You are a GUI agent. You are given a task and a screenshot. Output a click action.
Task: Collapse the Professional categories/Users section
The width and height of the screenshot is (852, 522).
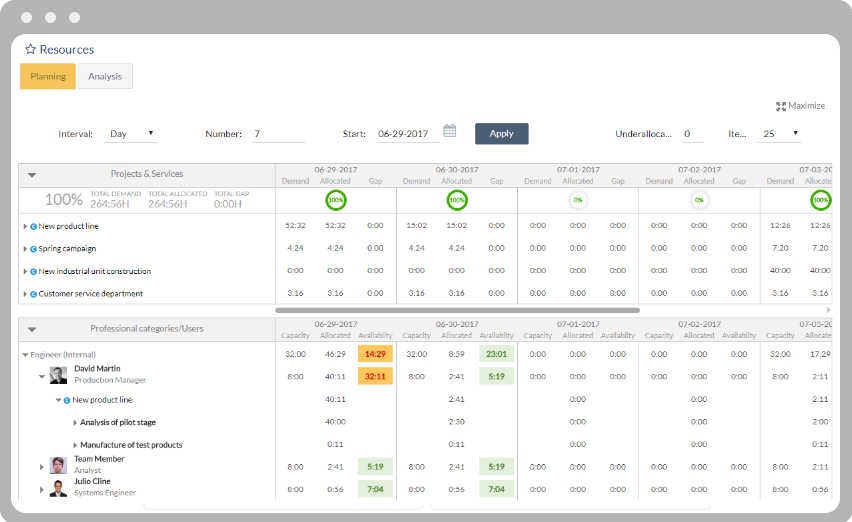tap(32, 329)
